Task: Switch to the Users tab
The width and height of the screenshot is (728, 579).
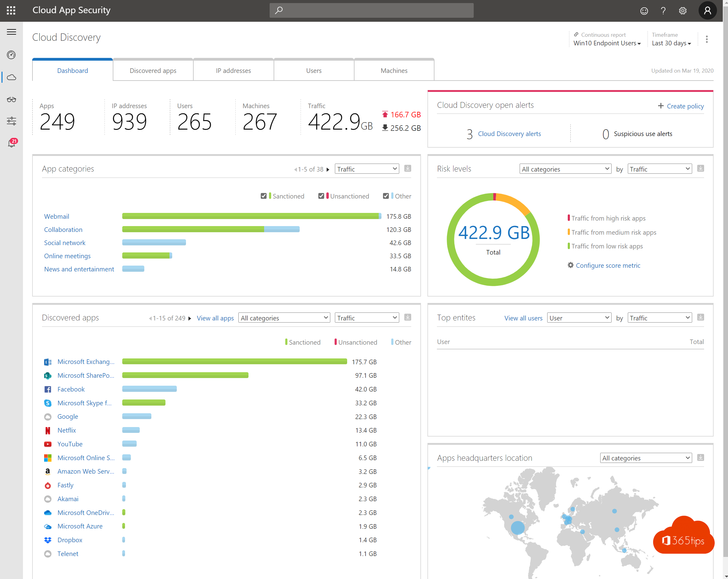Action: click(314, 70)
